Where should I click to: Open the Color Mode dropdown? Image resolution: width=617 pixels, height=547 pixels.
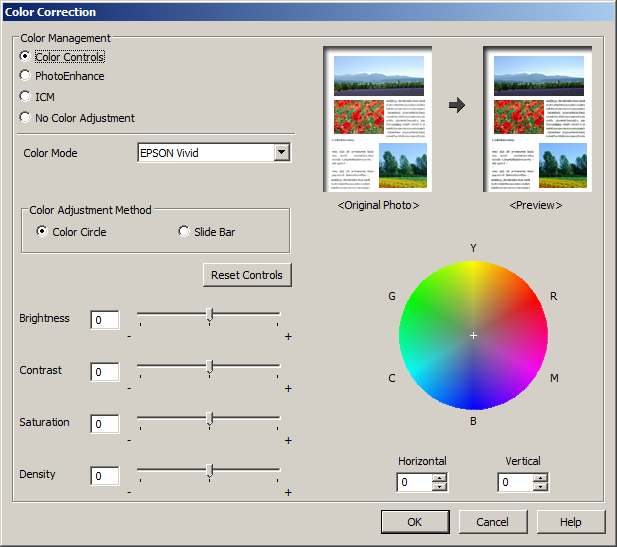(x=281, y=152)
